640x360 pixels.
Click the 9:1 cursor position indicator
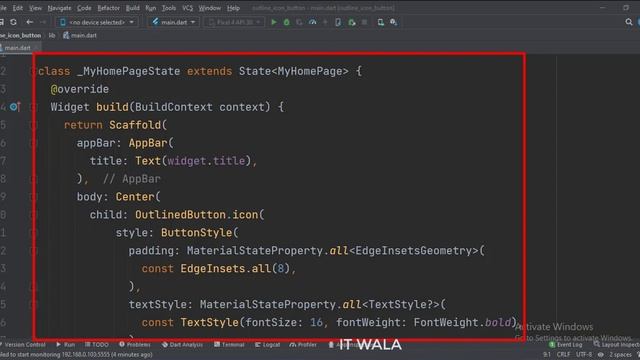tap(547, 354)
